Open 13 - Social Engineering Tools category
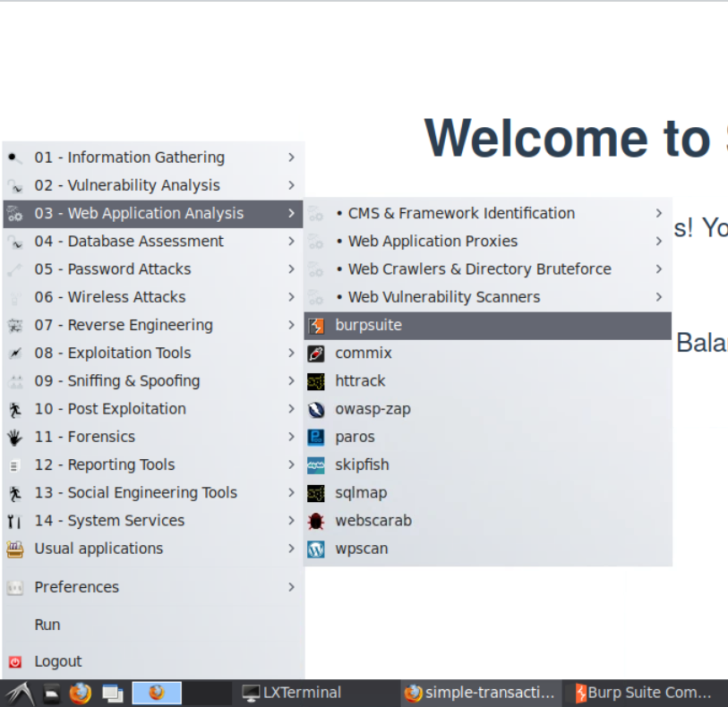Screen dimensions: 728x707 point(153,493)
